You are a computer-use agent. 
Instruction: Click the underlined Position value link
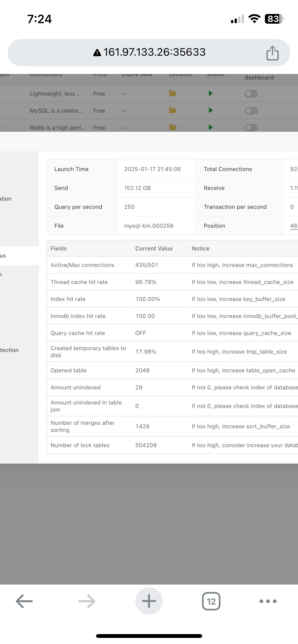coord(294,226)
